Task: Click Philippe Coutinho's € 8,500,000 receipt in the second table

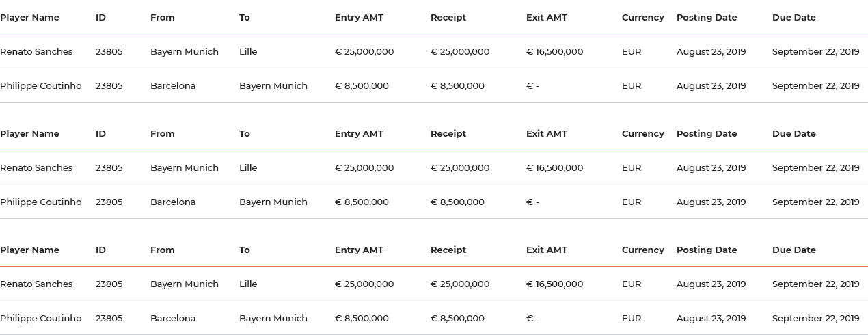Action: (x=457, y=202)
